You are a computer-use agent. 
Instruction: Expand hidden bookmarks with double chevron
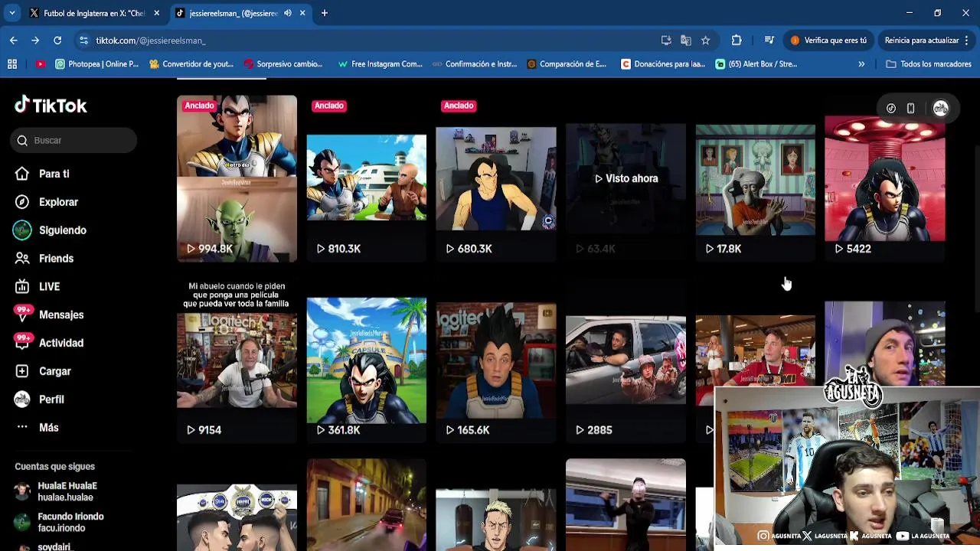click(x=861, y=64)
